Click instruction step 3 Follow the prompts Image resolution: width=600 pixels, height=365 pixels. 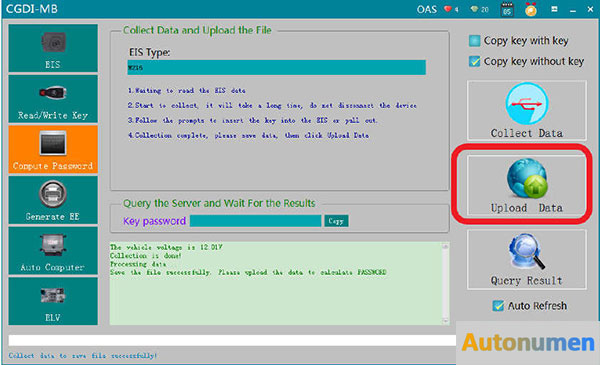point(253,121)
